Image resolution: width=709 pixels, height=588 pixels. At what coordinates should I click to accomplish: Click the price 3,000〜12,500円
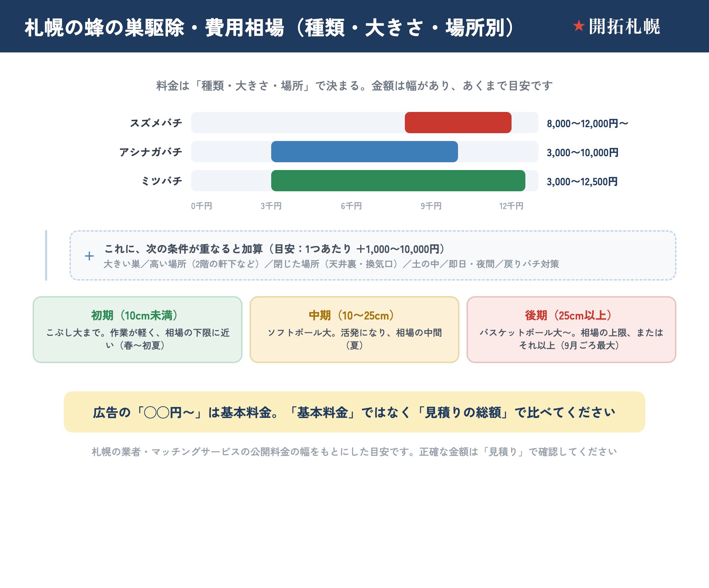pos(582,182)
